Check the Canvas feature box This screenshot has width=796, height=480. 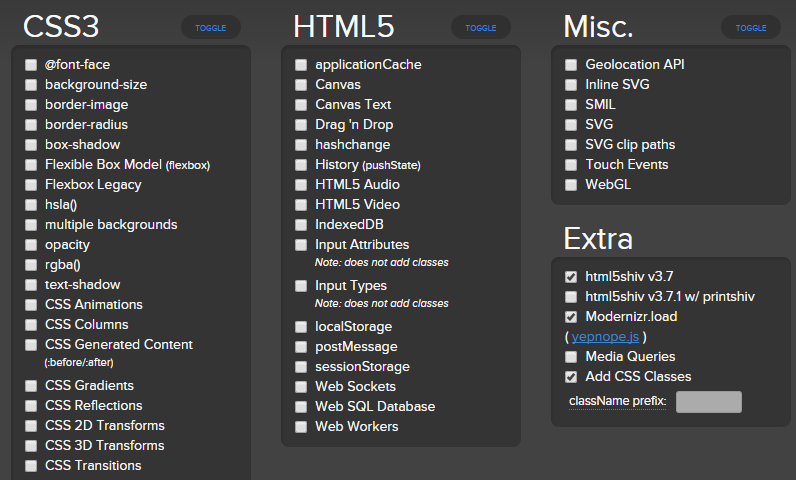pos(301,85)
